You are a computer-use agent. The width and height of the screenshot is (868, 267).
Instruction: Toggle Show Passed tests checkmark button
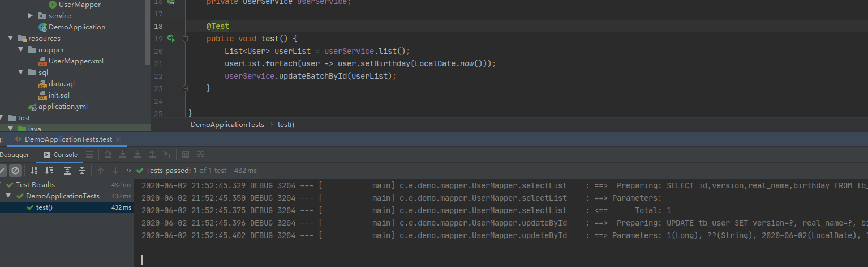click(x=2, y=171)
